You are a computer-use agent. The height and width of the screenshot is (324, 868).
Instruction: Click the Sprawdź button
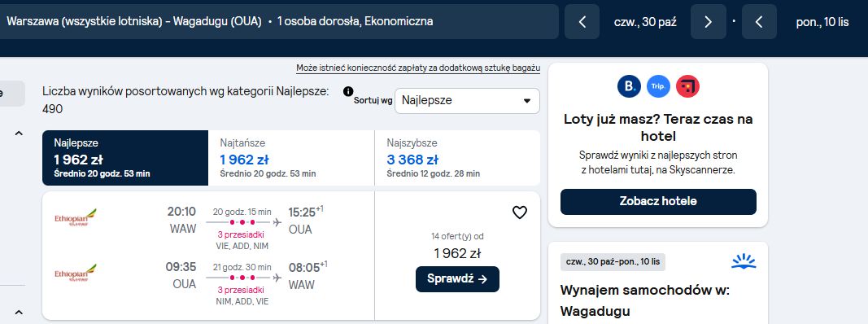point(457,279)
